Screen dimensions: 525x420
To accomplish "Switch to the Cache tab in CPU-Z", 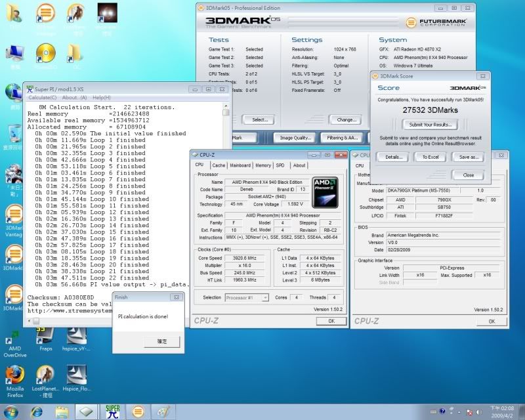I will click(219, 165).
